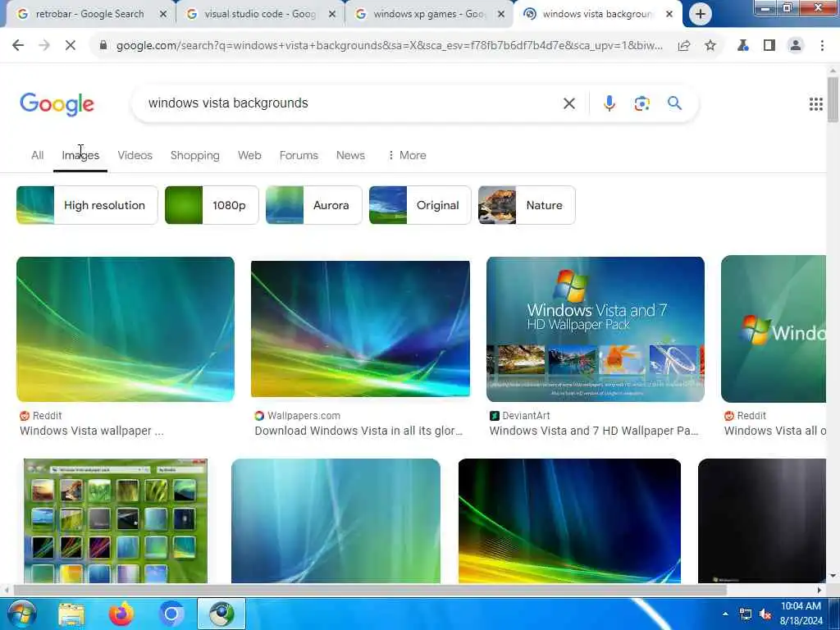
Task: Click the magnifying glass search button
Action: coord(674,103)
